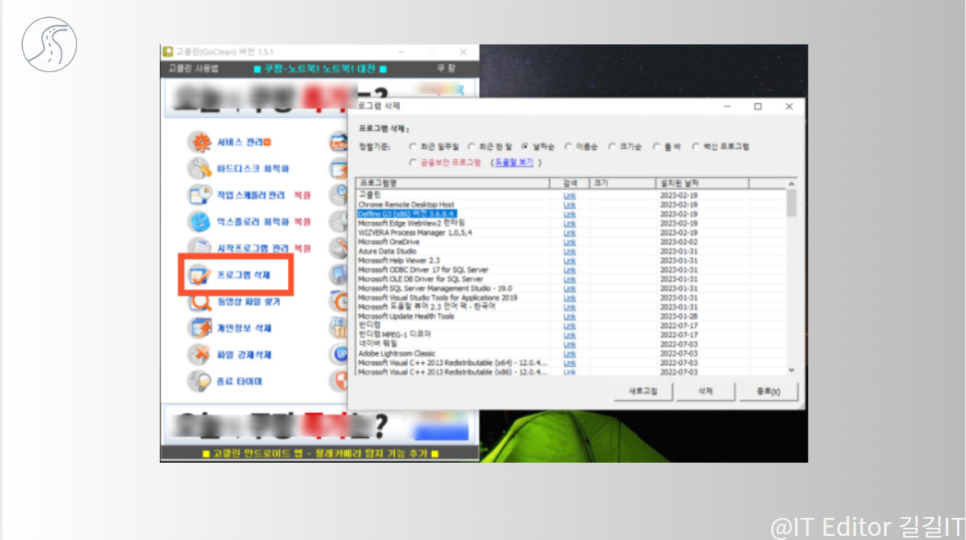Select Microsoft Update Health Tools row

571,316
